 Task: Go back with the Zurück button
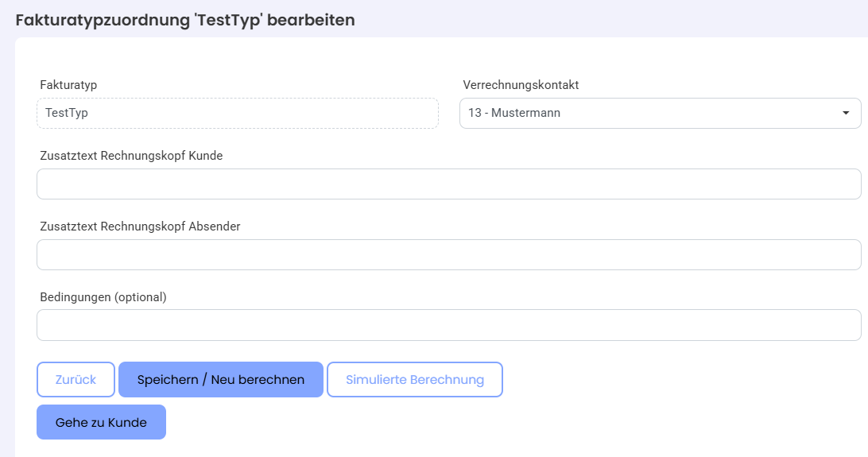pos(76,380)
